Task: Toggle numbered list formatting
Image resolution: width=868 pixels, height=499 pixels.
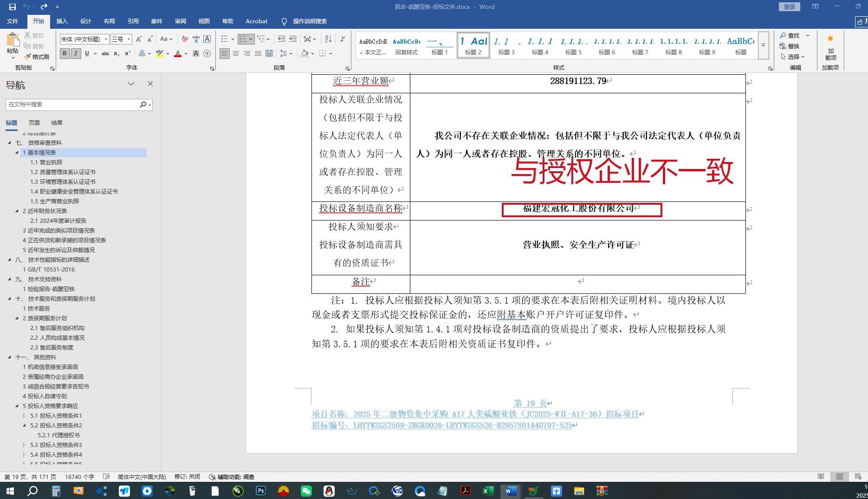Action: click(243, 39)
